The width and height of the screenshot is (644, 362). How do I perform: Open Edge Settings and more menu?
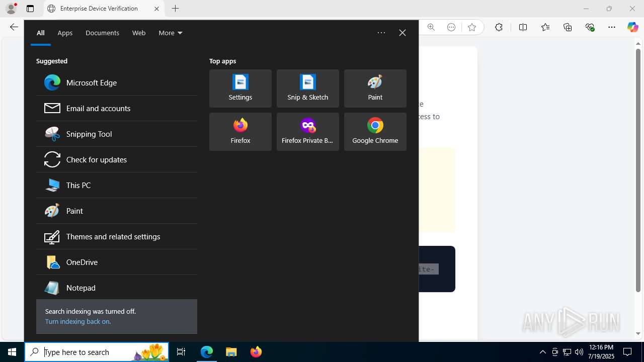[612, 27]
